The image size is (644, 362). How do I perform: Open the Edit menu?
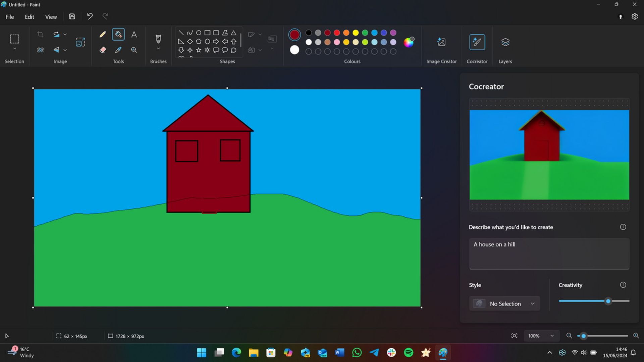(x=29, y=16)
